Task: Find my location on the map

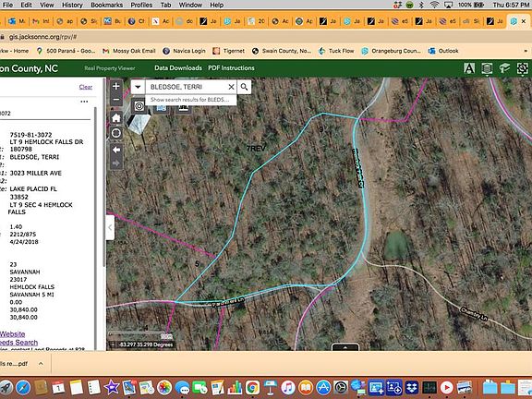Action: (x=116, y=133)
